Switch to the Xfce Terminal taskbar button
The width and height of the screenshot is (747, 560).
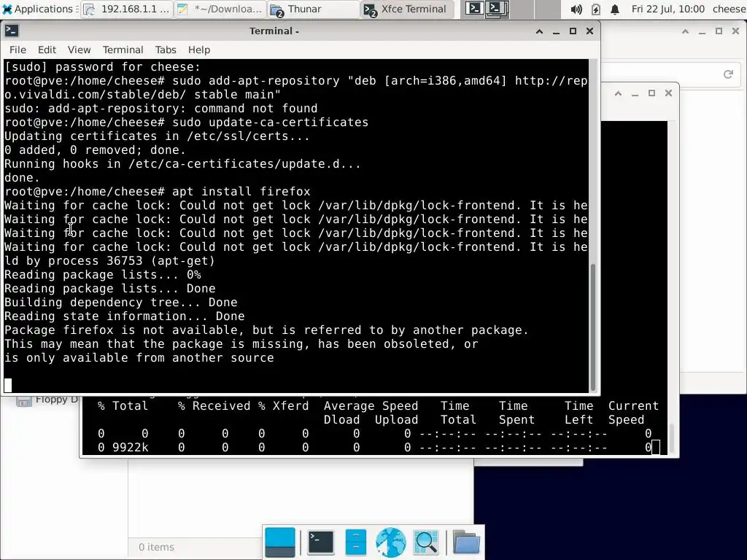point(406,9)
